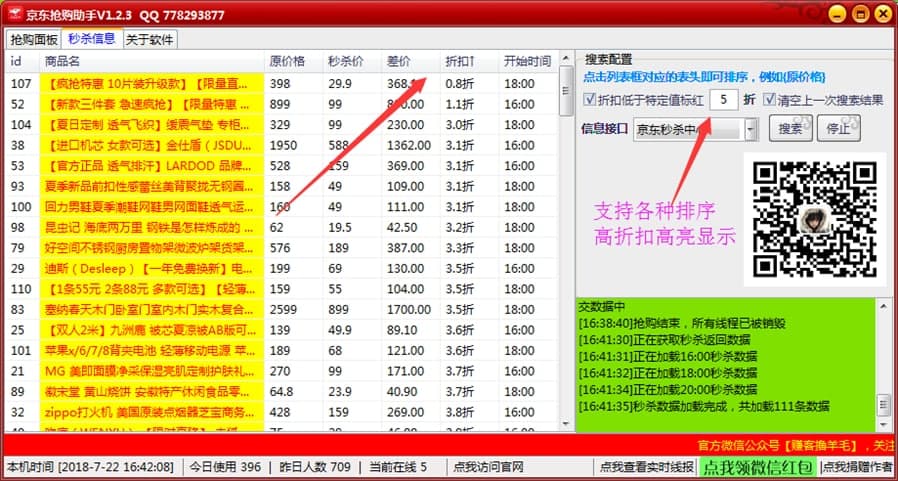Screen dimensions: 898x481
Task: Maximize the window with the title bar button
Action: coord(860,14)
